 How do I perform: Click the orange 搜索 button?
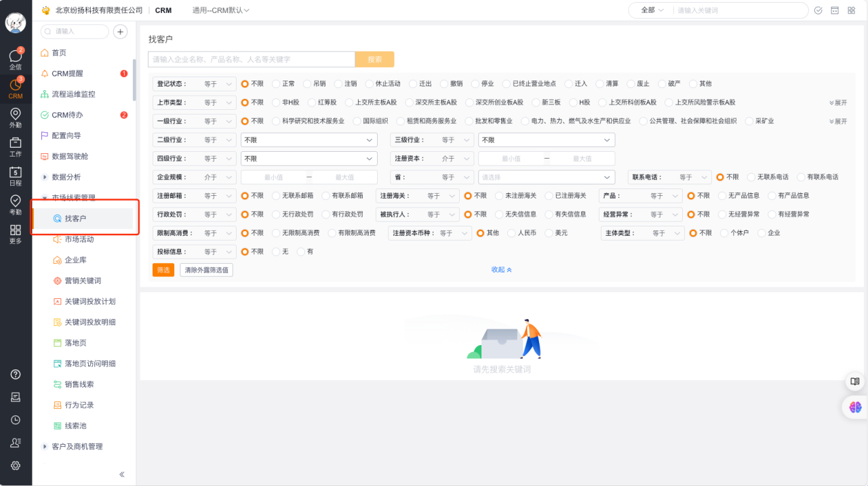(374, 60)
